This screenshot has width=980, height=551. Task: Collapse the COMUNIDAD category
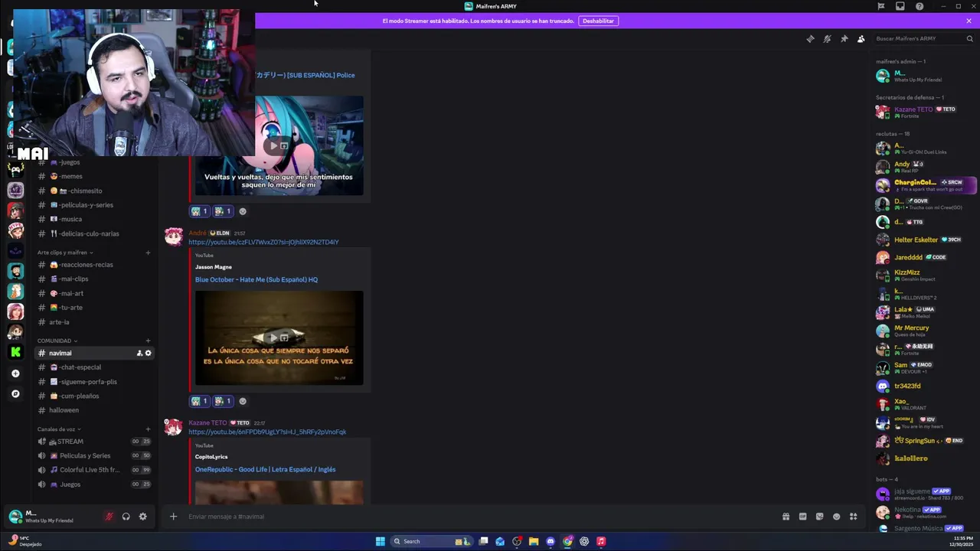57,341
